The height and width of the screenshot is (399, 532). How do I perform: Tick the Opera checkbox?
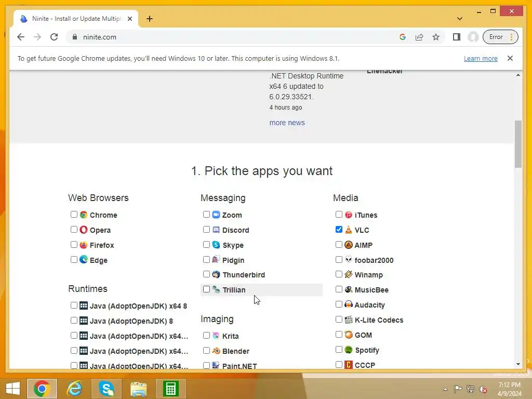74,230
